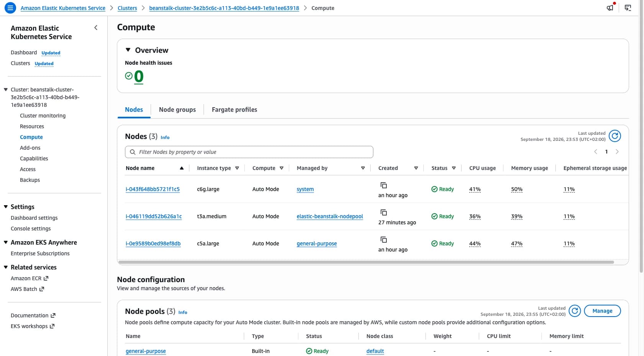
Task: Open EKS workshops external link
Action: pyautogui.click(x=33, y=326)
